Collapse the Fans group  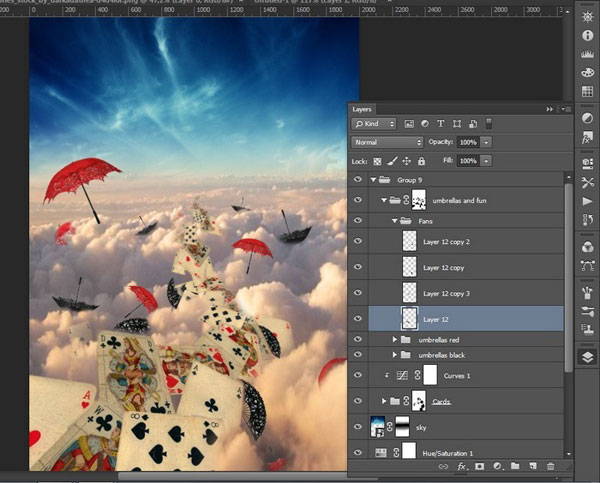tap(395, 221)
